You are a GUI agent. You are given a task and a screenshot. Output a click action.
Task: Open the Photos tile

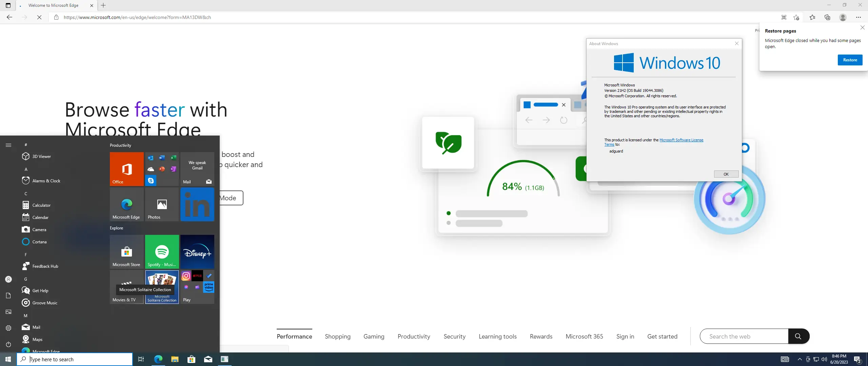(162, 204)
